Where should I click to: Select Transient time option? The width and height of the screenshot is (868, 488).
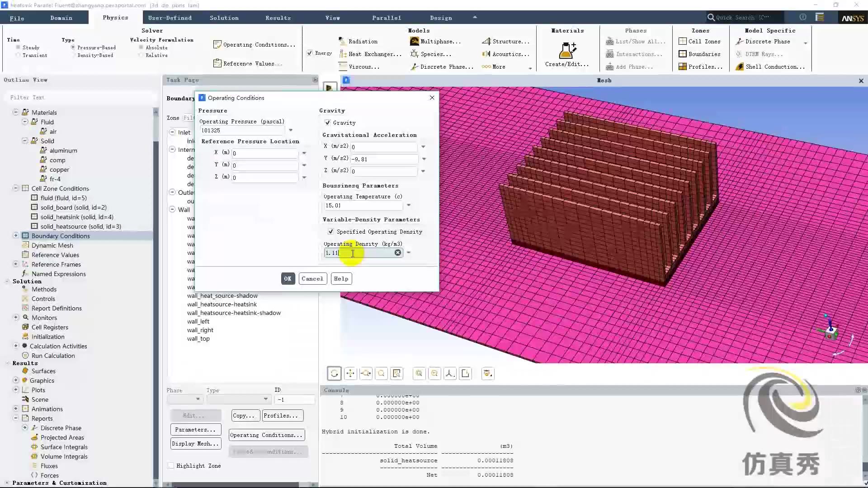click(x=18, y=55)
